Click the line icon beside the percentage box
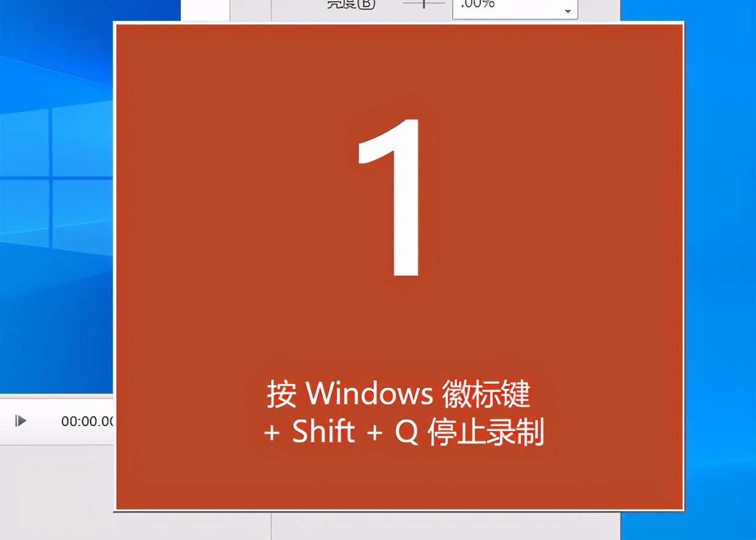This screenshot has width=756, height=540. [423, 4]
